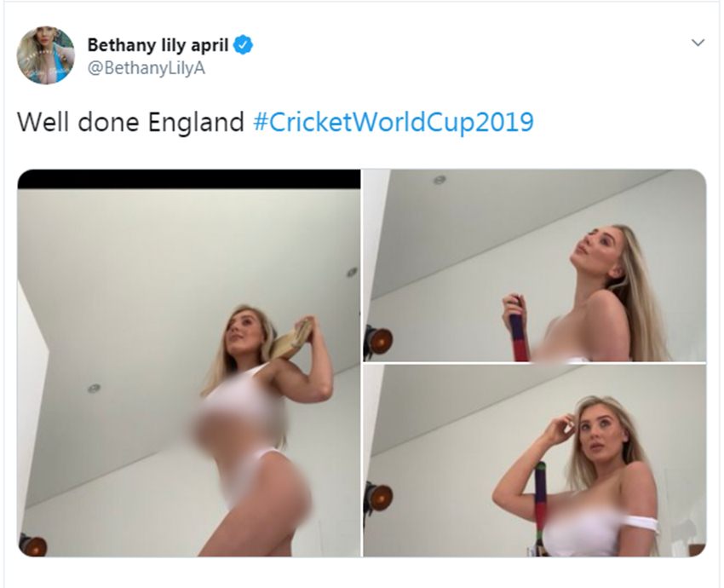Open the bottom-right photo
Screen dimensions: 724x588
tap(534, 461)
